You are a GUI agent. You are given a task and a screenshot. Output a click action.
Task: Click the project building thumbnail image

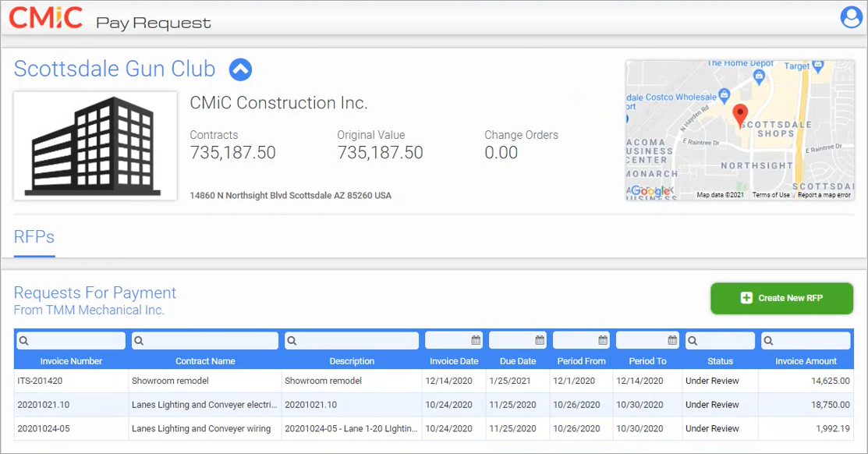click(95, 146)
